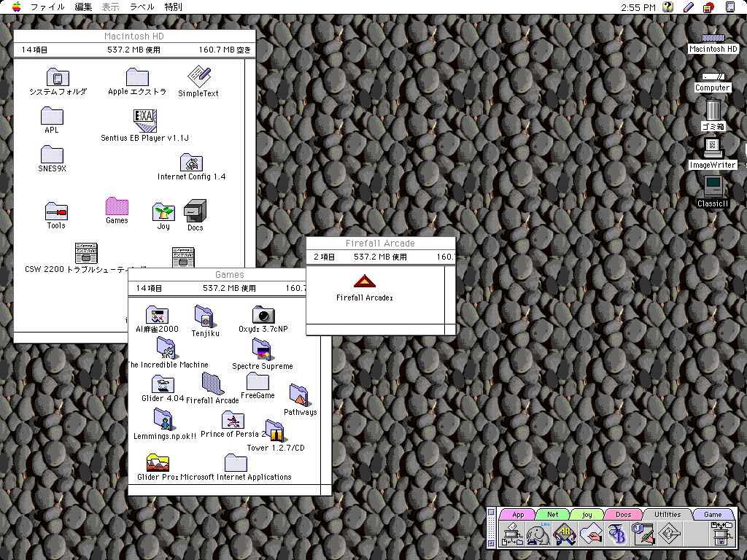Switch to the Net launcher tab
The width and height of the screenshot is (747, 560).
(553, 514)
